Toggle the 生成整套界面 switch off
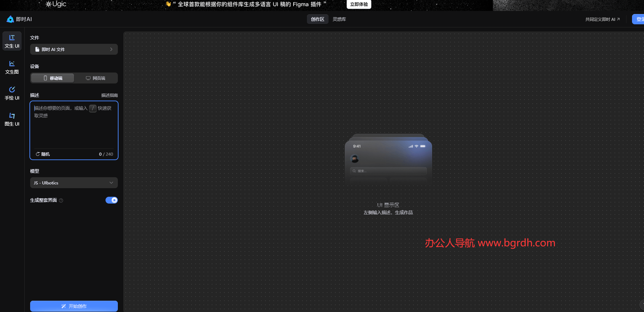The height and width of the screenshot is (312, 644). pos(111,200)
